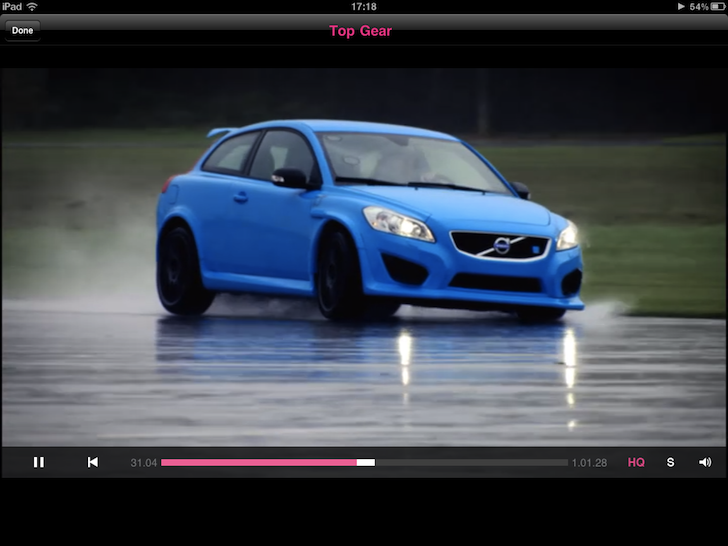Tap the Done button
The height and width of the screenshot is (546, 728).
(22, 31)
